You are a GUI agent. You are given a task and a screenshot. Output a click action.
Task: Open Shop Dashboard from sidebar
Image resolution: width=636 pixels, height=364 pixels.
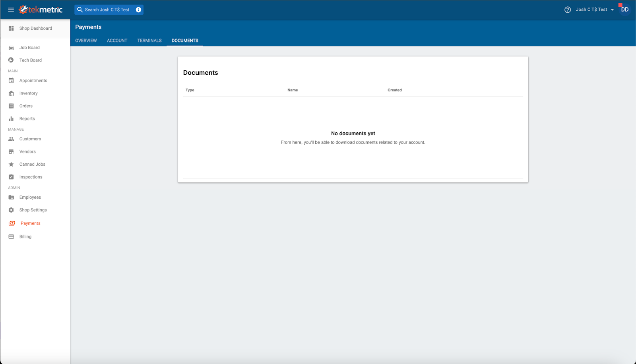coord(35,28)
